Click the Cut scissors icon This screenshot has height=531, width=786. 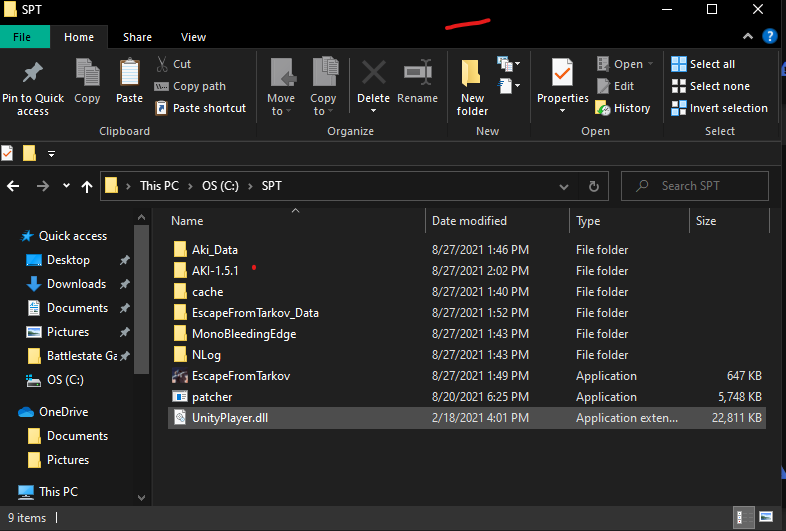click(x=162, y=64)
